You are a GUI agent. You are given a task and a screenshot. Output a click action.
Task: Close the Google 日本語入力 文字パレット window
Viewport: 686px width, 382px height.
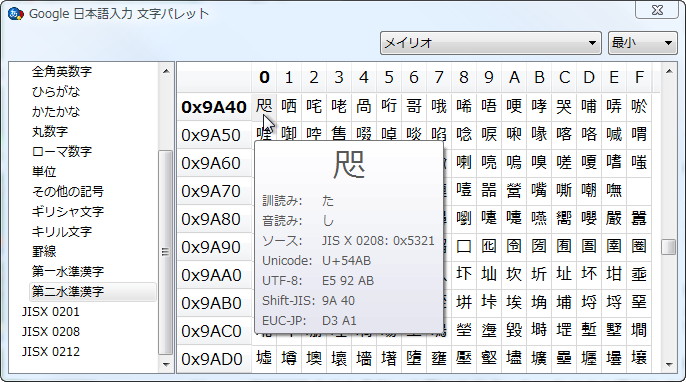[x=657, y=10]
